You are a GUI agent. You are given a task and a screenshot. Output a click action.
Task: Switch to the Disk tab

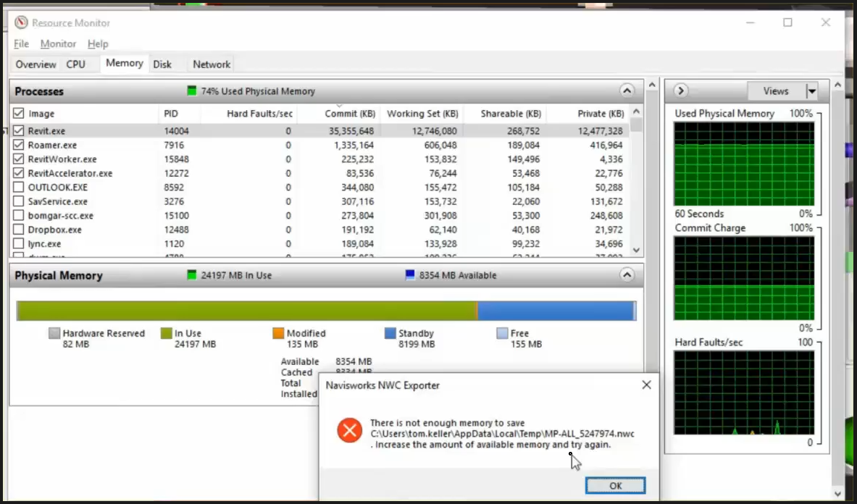tap(162, 64)
